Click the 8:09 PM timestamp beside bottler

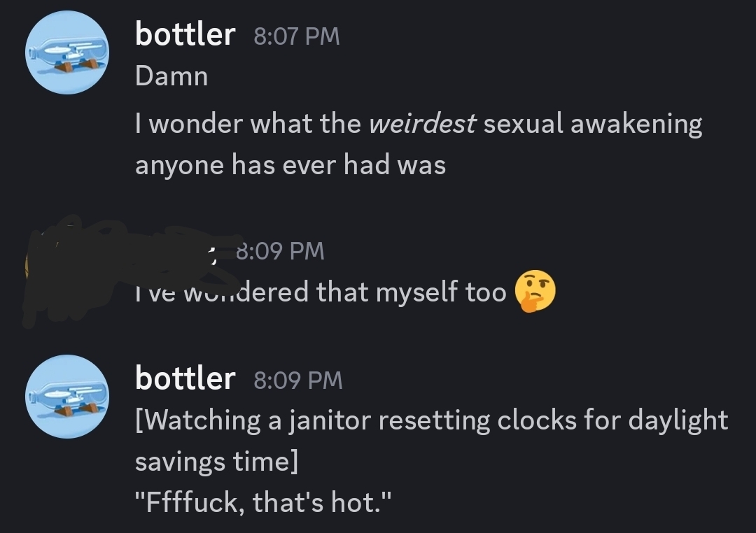[298, 380]
